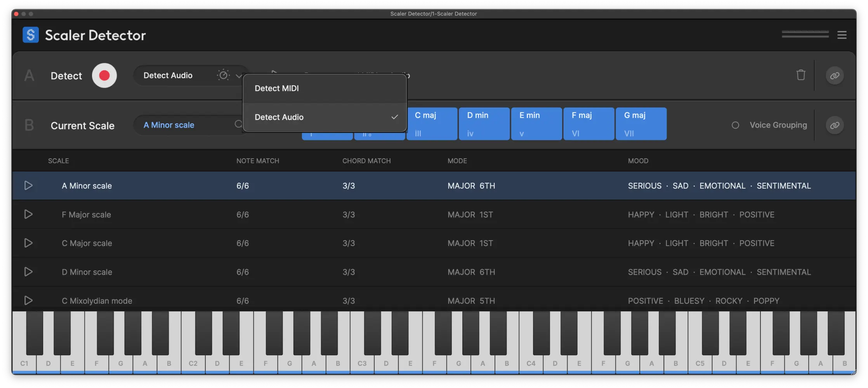
Task: Play the C Mixolydian mode row
Action: point(28,300)
